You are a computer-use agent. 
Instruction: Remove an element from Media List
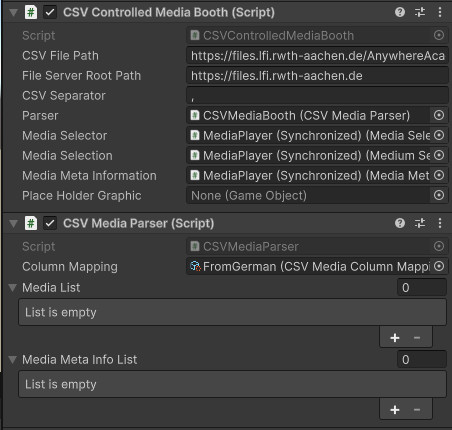(x=417, y=338)
